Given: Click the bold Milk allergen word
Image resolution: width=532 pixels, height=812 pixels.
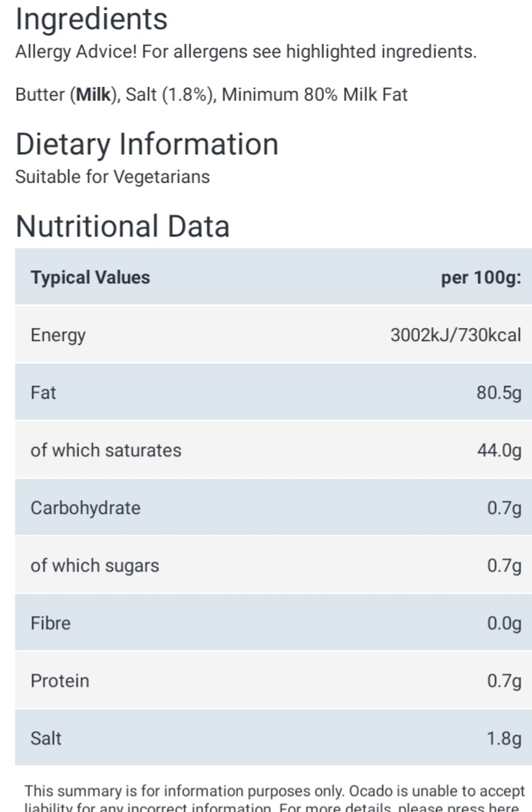Looking at the screenshot, I should pos(93,94).
